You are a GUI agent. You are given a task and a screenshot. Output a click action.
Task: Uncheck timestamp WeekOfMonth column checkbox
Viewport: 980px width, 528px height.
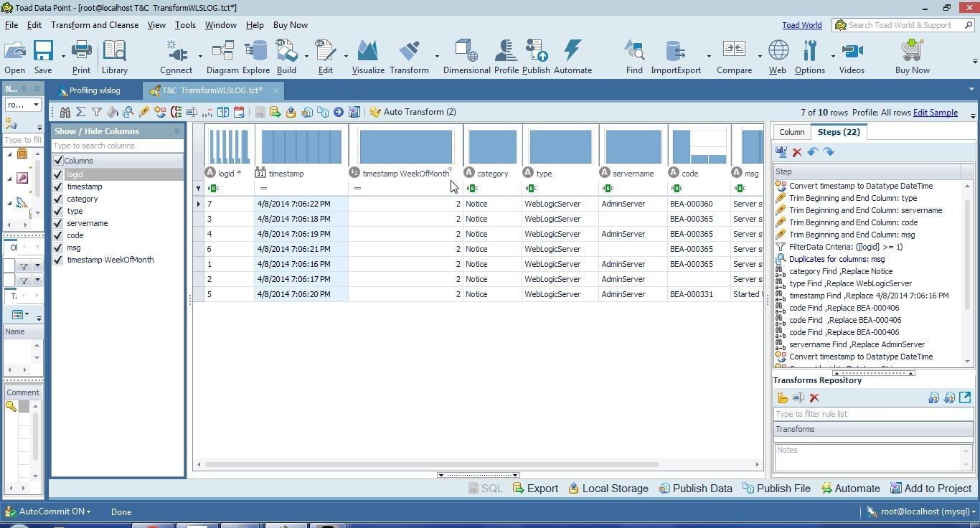[x=58, y=260]
